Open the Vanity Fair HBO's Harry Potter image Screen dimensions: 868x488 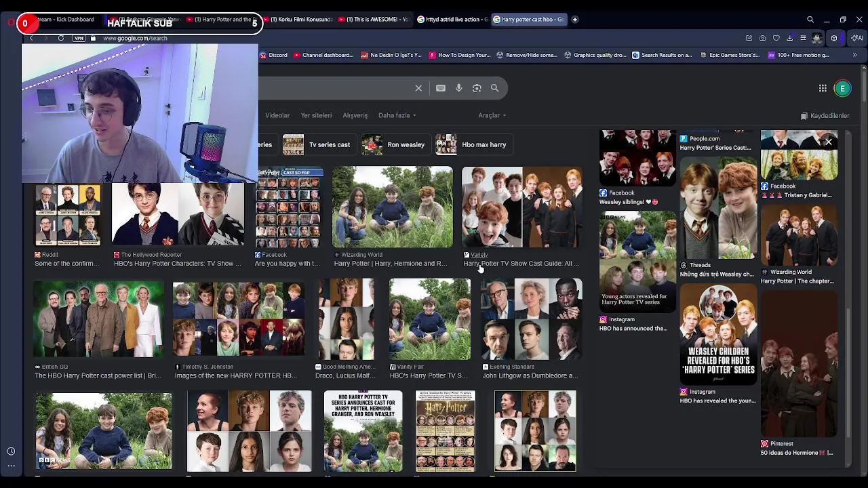point(429,319)
